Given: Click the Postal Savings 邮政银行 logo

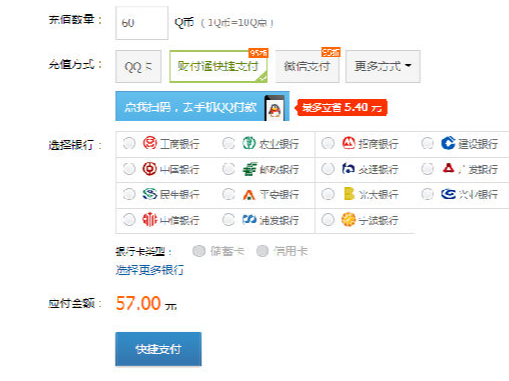Looking at the screenshot, I should tap(250, 169).
